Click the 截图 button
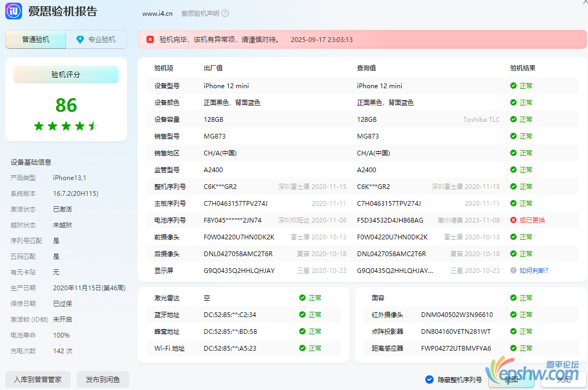The image size is (588, 390). 511,380
